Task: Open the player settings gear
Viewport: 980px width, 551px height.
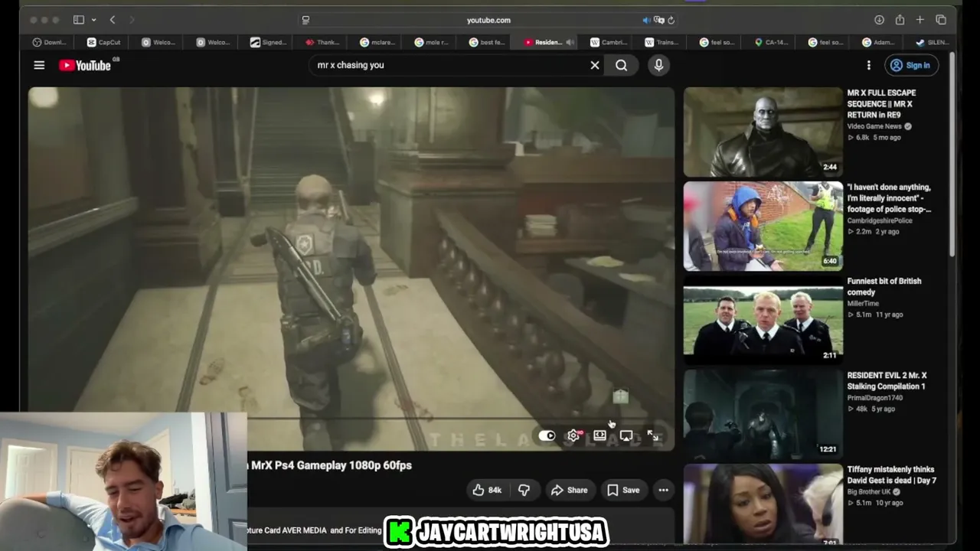Action: click(573, 435)
